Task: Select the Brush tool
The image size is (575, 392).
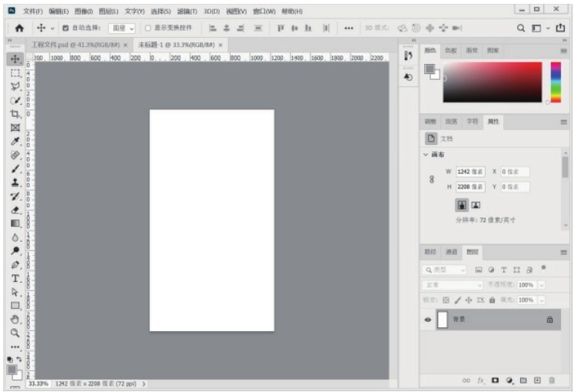Action: pos(15,169)
